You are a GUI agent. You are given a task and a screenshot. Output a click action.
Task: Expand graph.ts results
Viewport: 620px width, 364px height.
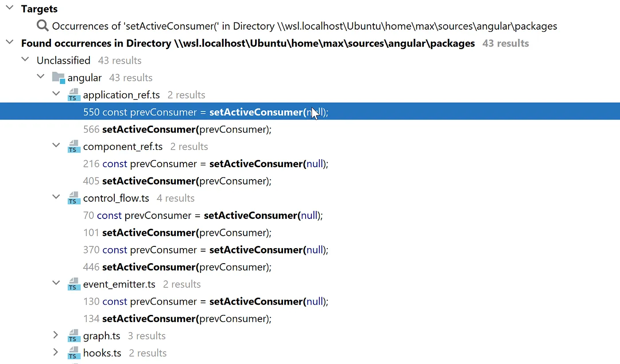pos(56,335)
